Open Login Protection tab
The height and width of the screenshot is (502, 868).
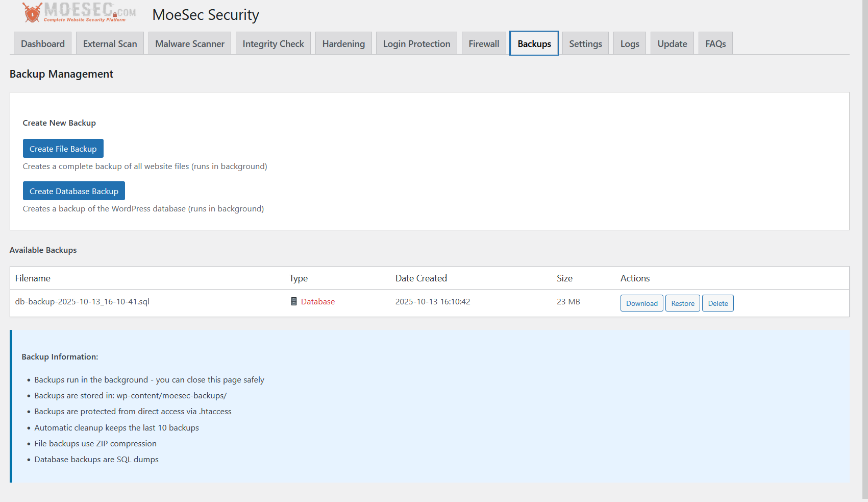pyautogui.click(x=416, y=43)
